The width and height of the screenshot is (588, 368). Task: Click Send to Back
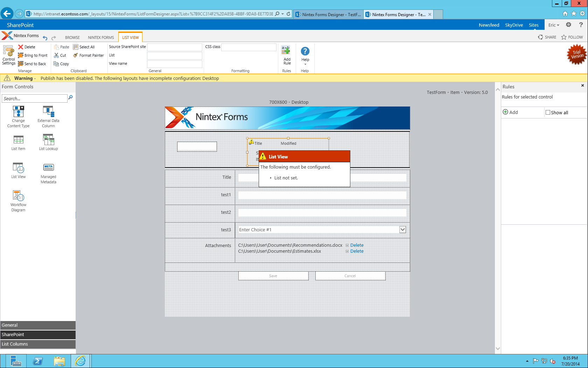(32, 64)
